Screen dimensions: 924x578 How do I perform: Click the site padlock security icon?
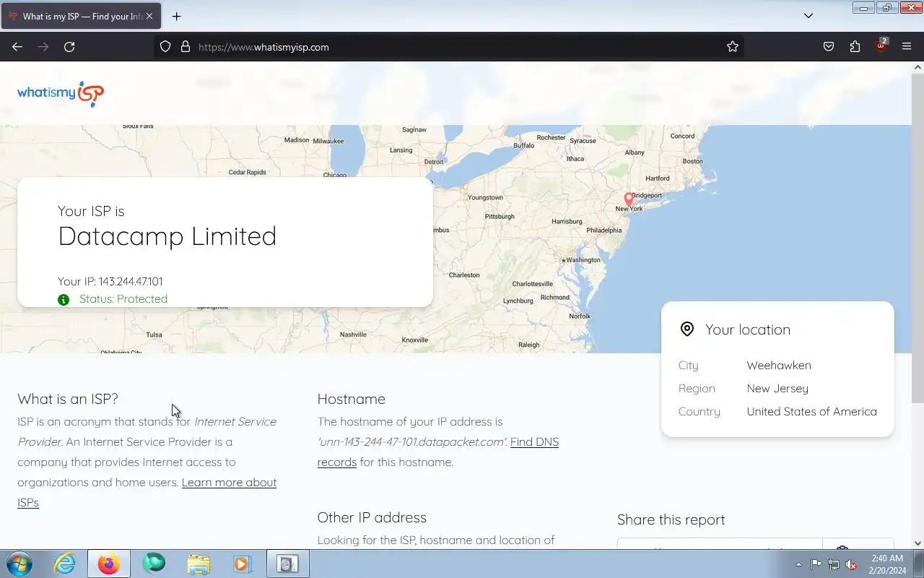(x=186, y=47)
